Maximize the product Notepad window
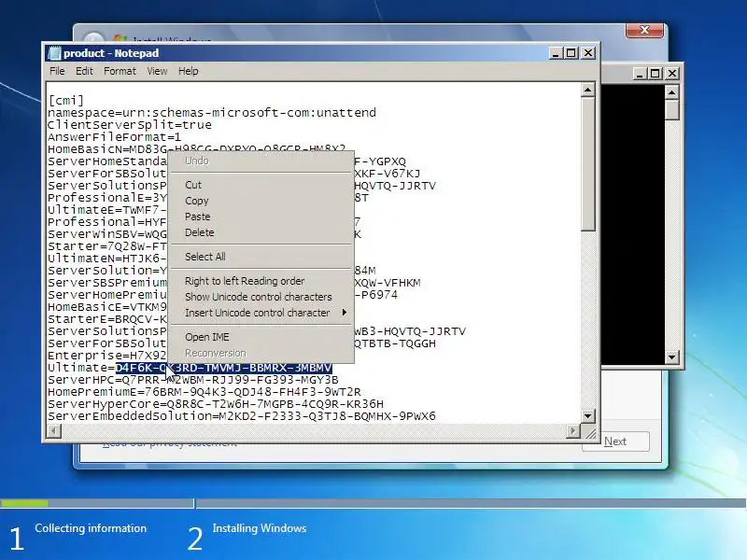The height and width of the screenshot is (560, 747). pyautogui.click(x=571, y=53)
